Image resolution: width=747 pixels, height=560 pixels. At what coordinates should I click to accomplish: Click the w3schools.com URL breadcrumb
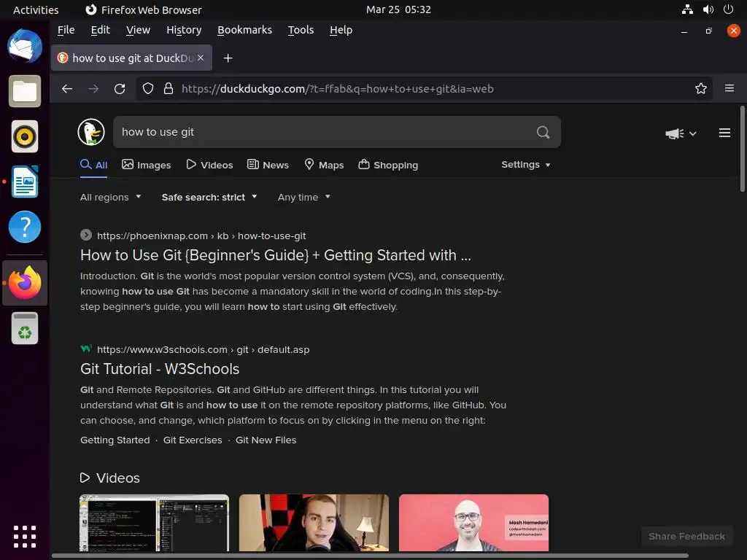204,349
